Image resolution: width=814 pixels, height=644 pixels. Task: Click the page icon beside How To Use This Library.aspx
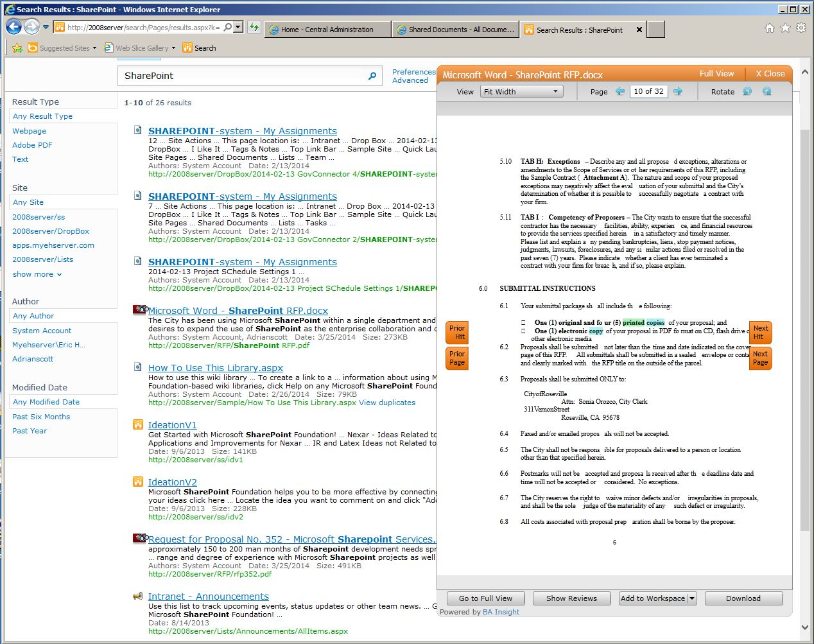(137, 367)
